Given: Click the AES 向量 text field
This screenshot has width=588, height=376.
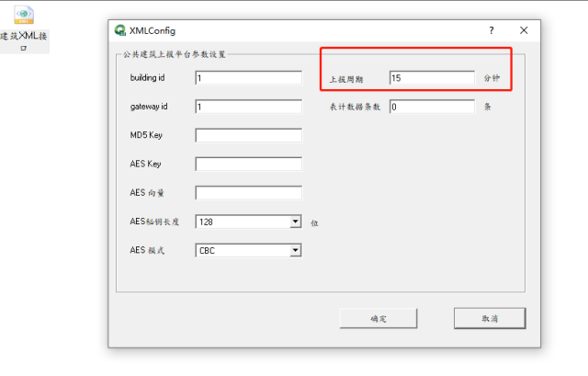Looking at the screenshot, I should click(x=248, y=193).
